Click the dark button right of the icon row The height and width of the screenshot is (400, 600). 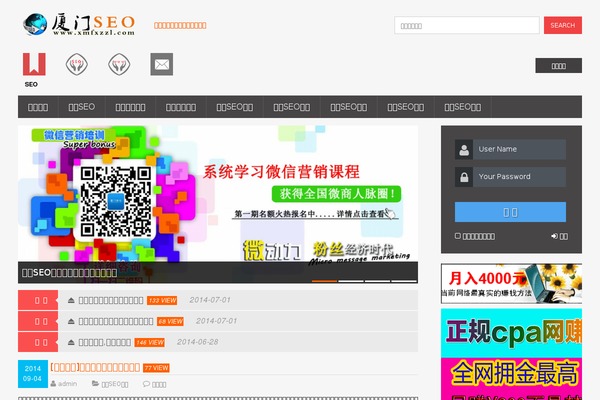tap(558, 66)
